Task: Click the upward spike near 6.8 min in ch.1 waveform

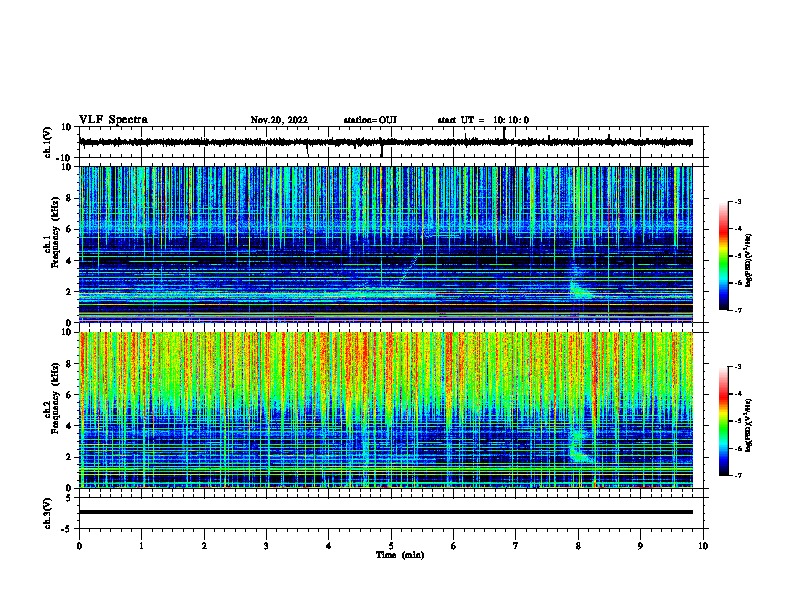Action: click(x=504, y=132)
